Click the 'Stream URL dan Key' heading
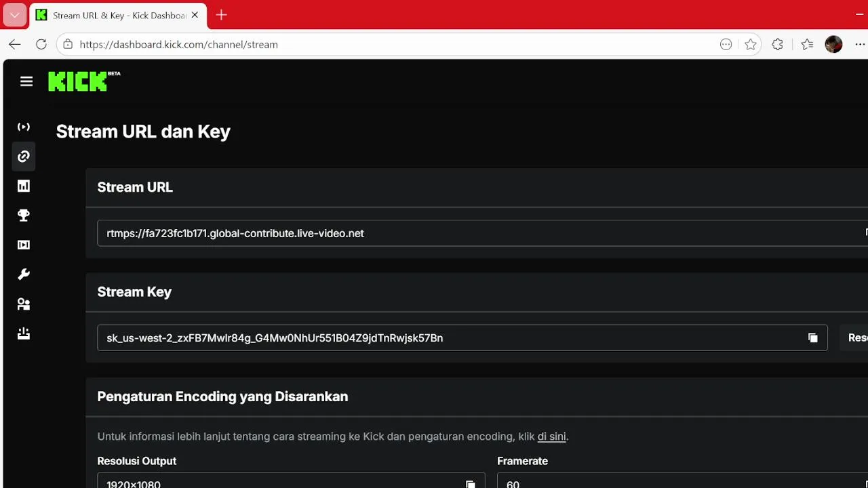Image resolution: width=868 pixels, height=488 pixels. point(143,131)
